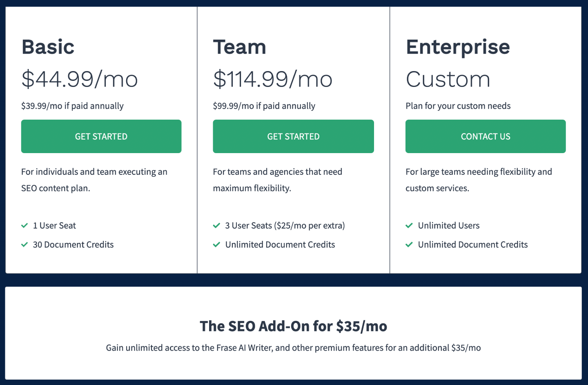Click the Frase AI Writer add-on description
The width and height of the screenshot is (588, 385).
pyautogui.click(x=293, y=348)
